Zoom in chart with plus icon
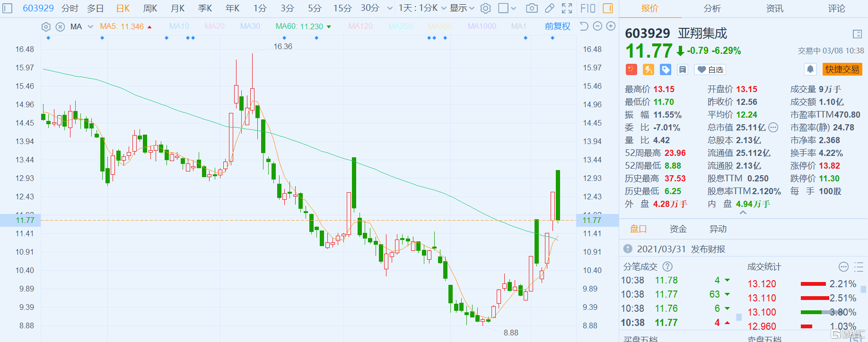This screenshot has width=868, height=342. pos(611,26)
